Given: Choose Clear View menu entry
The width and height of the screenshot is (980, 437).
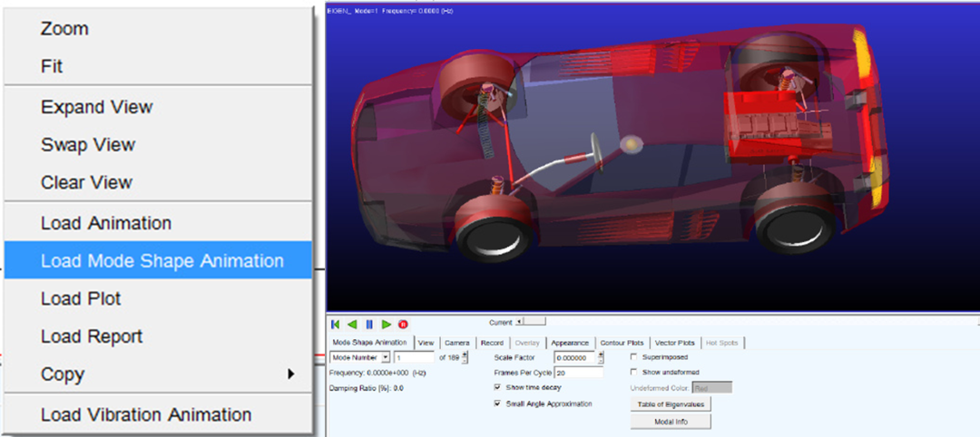Looking at the screenshot, I should click(158, 182).
